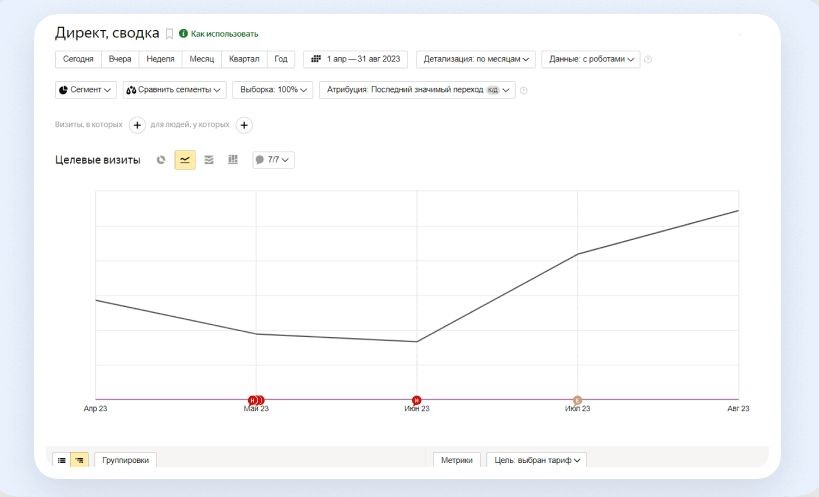Add a condition for людей, у которых
This screenshot has width=819, height=497.
point(244,125)
